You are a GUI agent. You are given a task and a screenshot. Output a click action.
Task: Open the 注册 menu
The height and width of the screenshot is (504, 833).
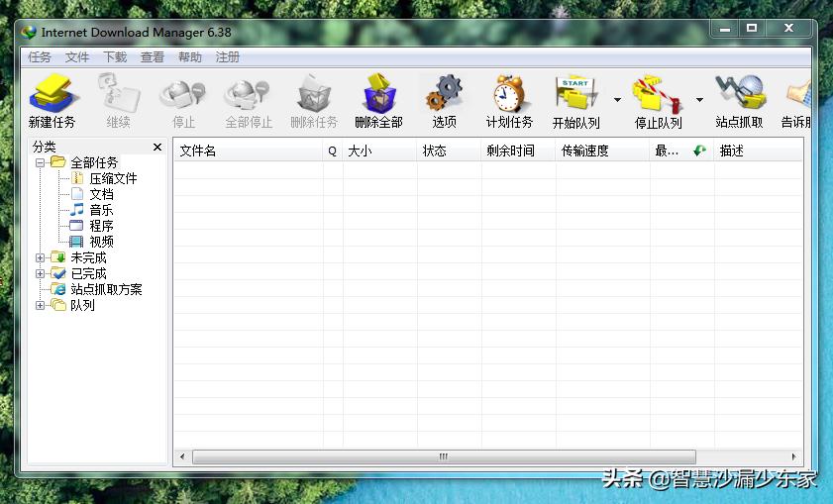[228, 56]
